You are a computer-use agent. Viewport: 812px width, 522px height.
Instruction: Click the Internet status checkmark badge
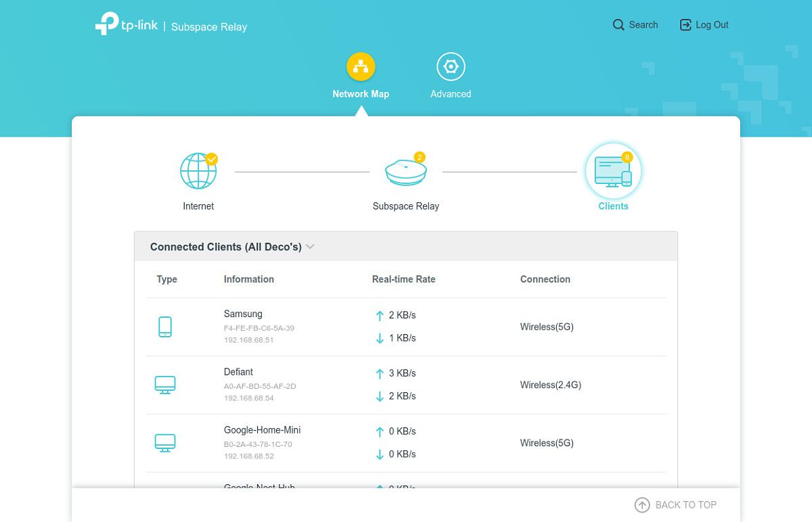pyautogui.click(x=212, y=159)
